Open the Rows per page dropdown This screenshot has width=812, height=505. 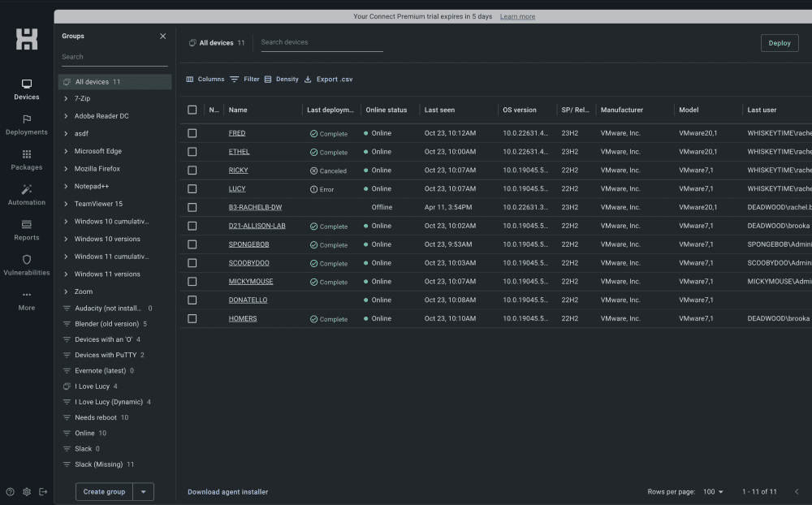pos(713,491)
